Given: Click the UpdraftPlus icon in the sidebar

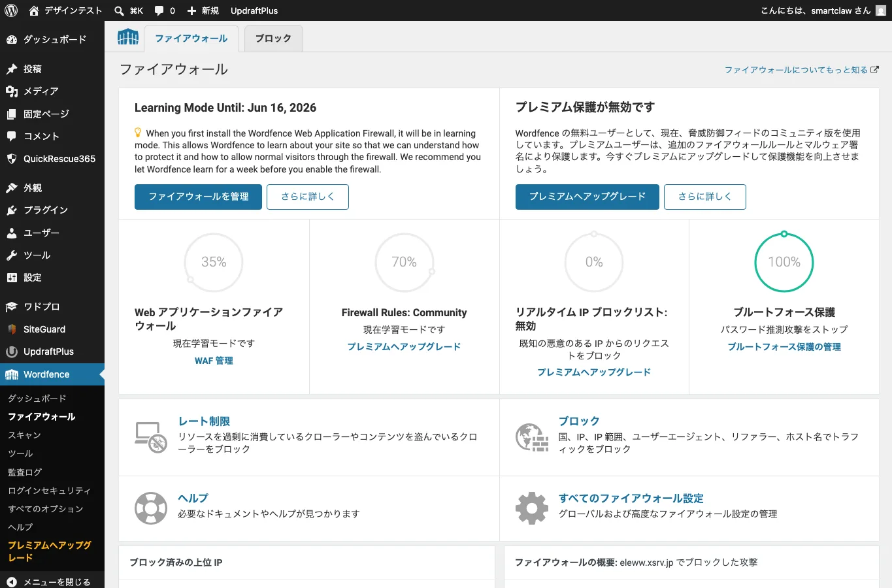Looking at the screenshot, I should pyautogui.click(x=12, y=351).
